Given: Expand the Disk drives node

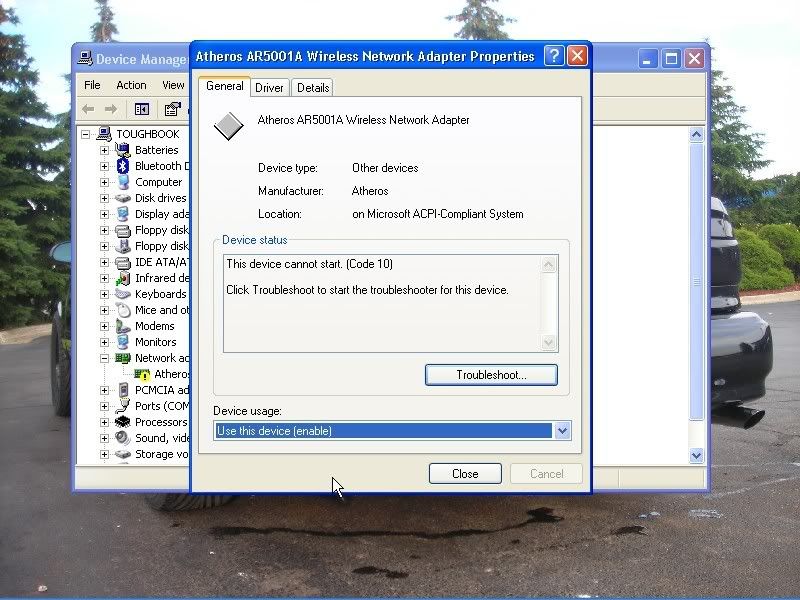Looking at the screenshot, I should [x=104, y=198].
